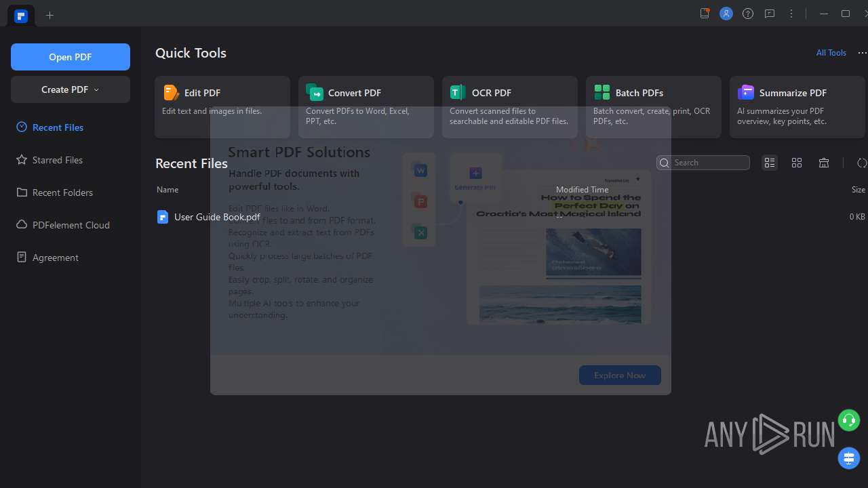Click the search magnifier icon
The width and height of the screenshot is (868, 488).
(665, 163)
